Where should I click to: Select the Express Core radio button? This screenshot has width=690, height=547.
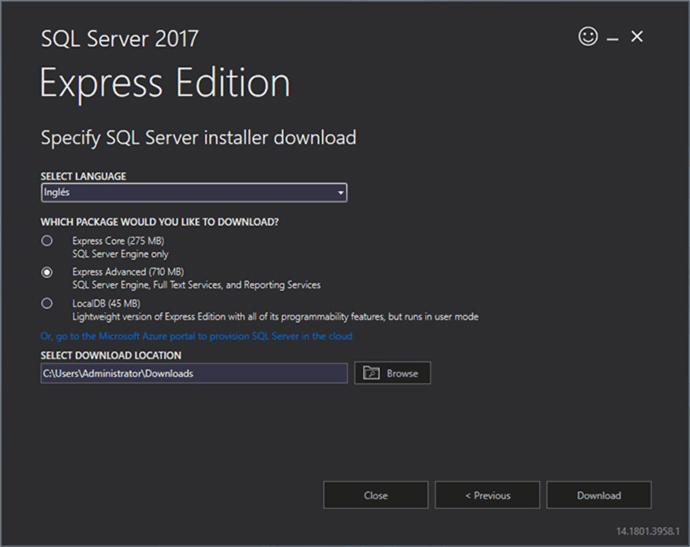(x=47, y=241)
